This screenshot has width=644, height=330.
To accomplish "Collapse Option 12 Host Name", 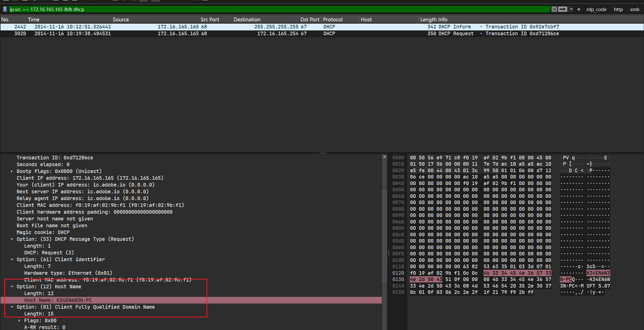I will (x=12, y=287).
